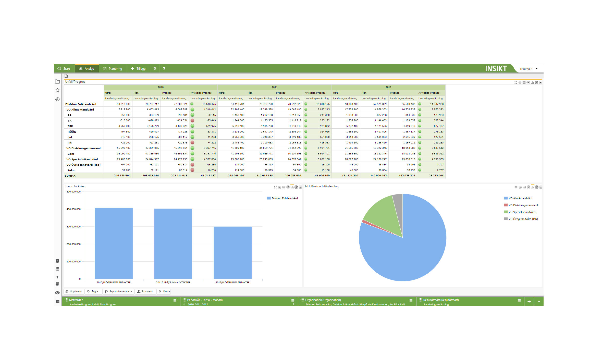Maximize the NLL Kostnadsfördelning panel
614x364 pixels.
pos(516,187)
